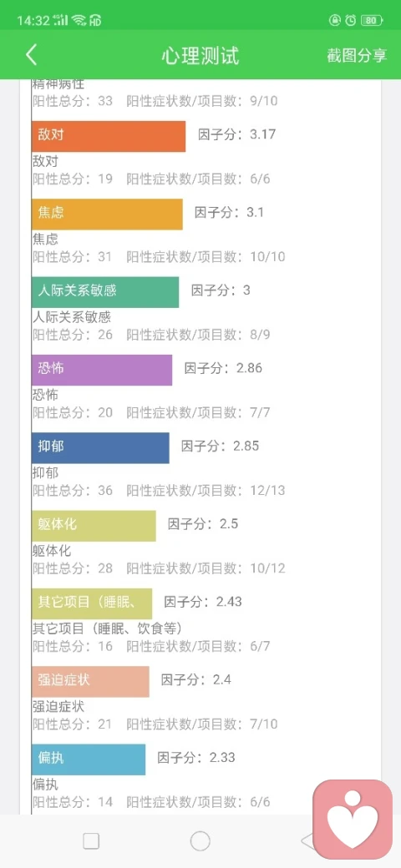Tap the battery indicator in status bar
This screenshot has height=868, width=401.
coord(371,21)
